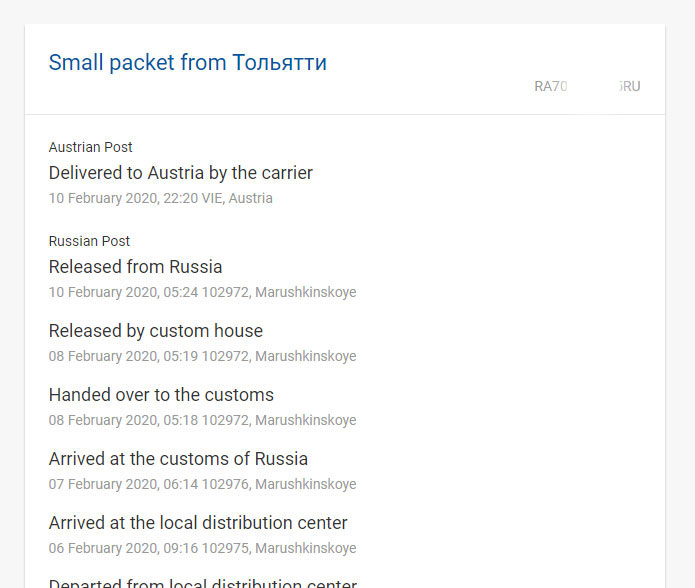Click the 'Small packet from Тольятти' title
Screen dimensions: 695x588
click(187, 62)
